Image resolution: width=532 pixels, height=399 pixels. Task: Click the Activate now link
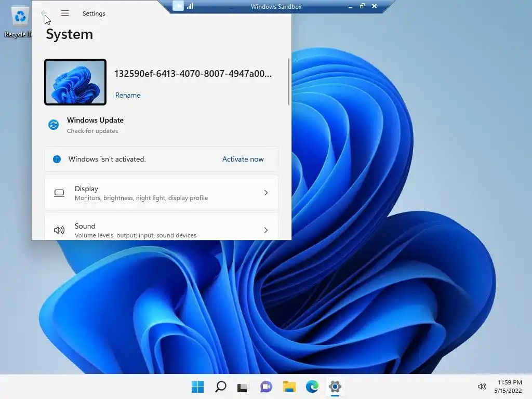click(243, 159)
